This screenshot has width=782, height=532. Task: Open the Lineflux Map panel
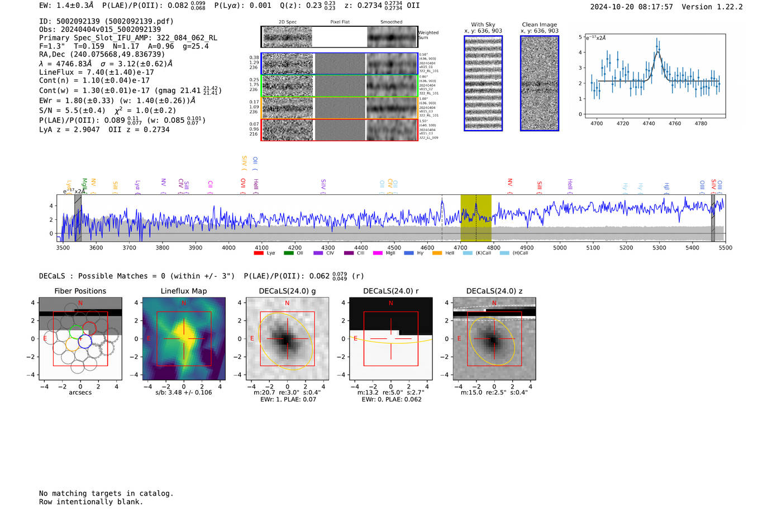184,339
